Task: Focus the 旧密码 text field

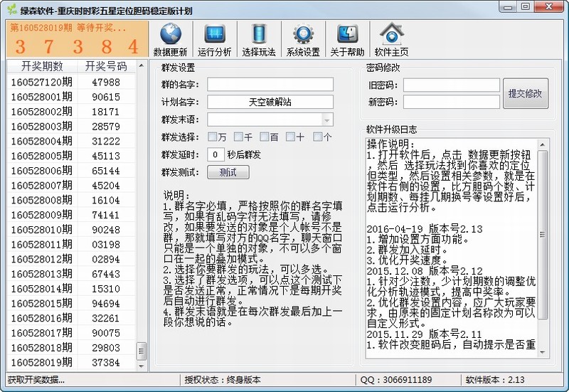Action: [451, 85]
